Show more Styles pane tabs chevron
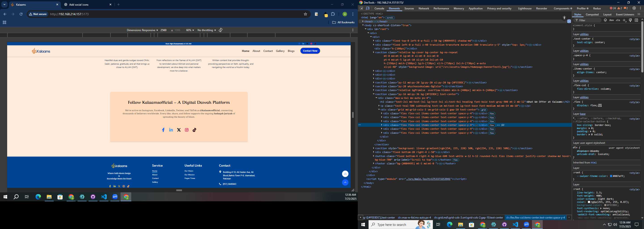Viewport: 644px width, 229px height. [639, 14]
